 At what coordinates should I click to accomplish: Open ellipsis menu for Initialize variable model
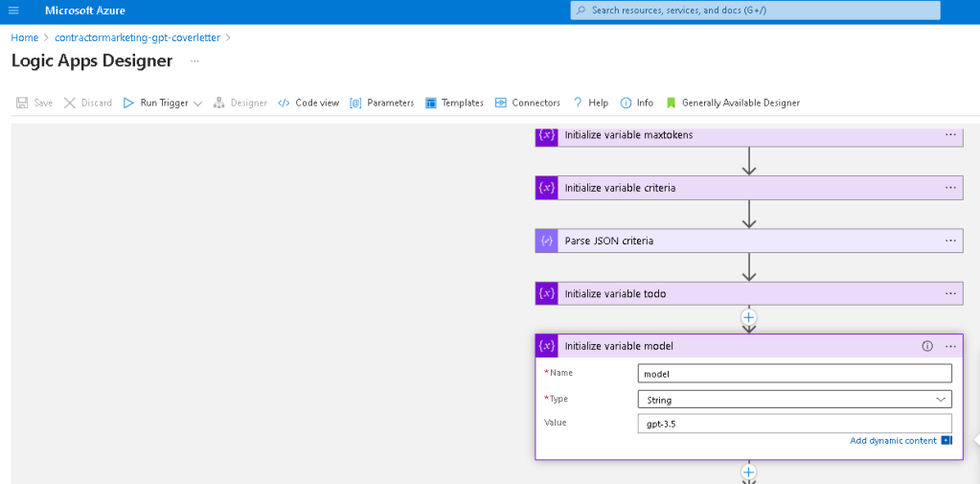point(950,346)
